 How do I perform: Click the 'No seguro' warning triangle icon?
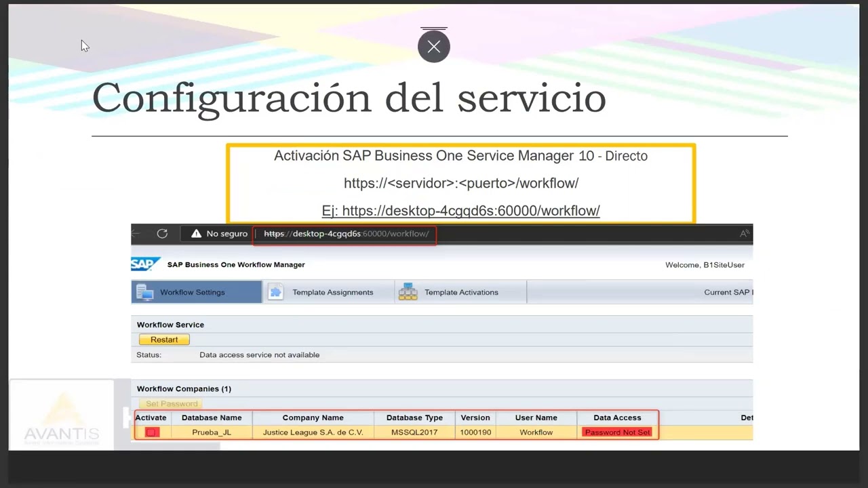coord(196,233)
